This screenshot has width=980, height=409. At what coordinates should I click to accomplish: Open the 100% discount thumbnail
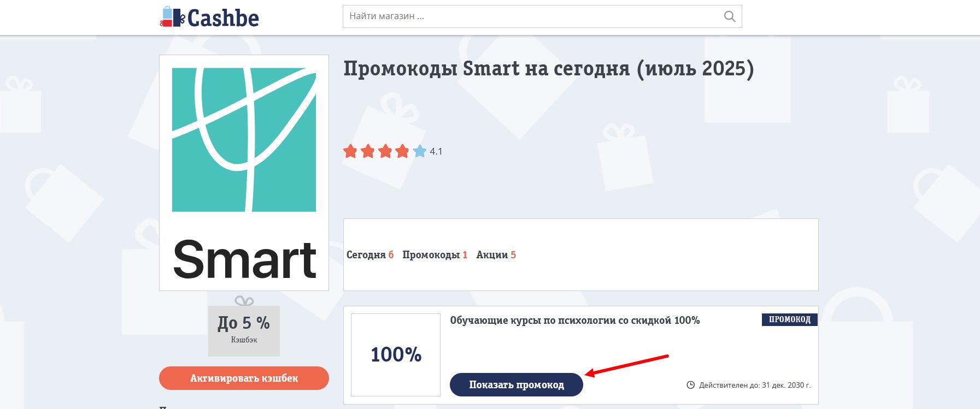tap(396, 355)
